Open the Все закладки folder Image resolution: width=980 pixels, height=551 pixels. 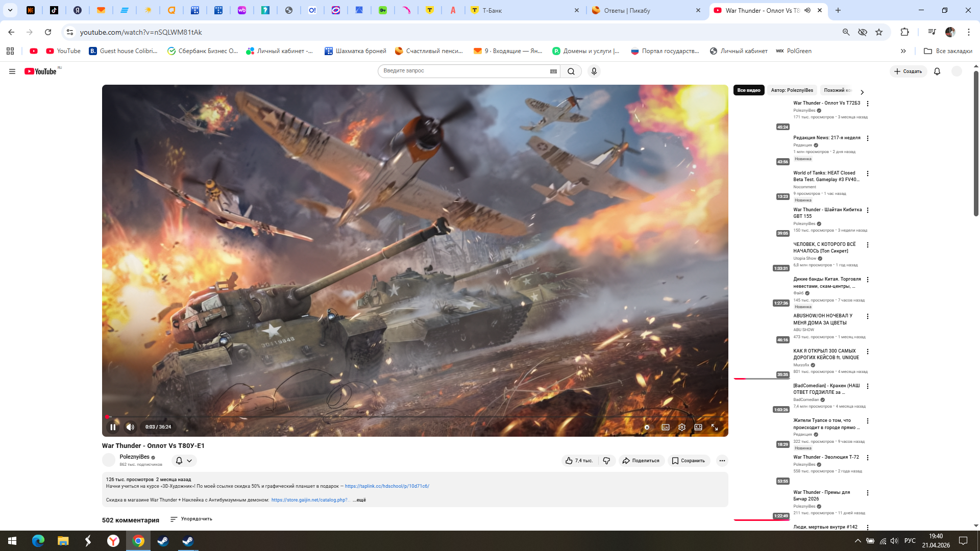coord(948,51)
